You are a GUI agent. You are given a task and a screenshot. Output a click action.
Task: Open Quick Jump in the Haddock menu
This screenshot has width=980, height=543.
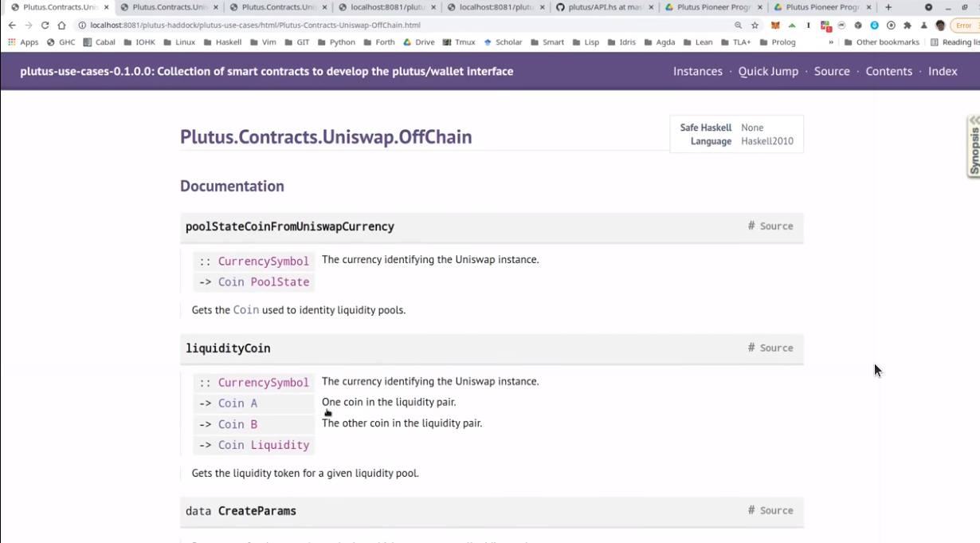(767, 71)
